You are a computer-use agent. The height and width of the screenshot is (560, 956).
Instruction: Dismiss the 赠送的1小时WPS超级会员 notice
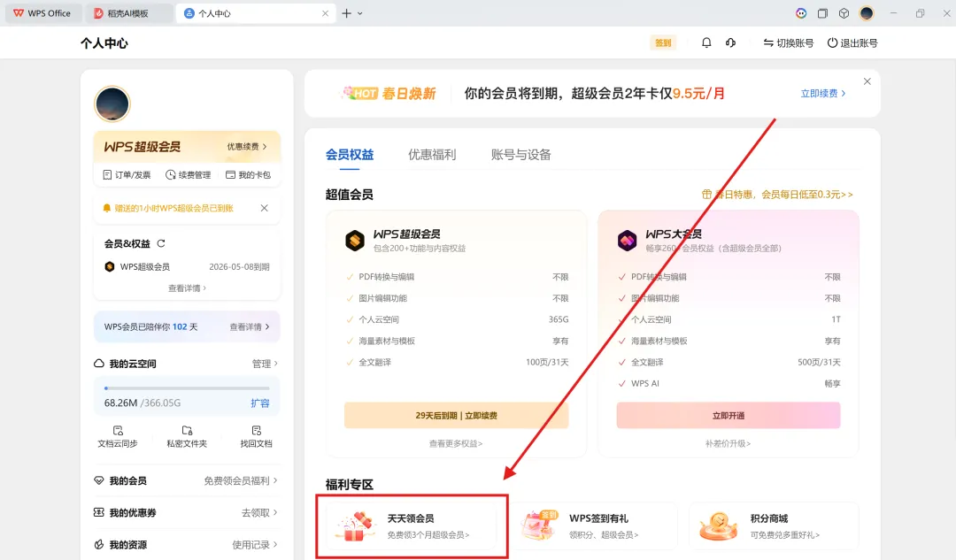click(x=264, y=208)
